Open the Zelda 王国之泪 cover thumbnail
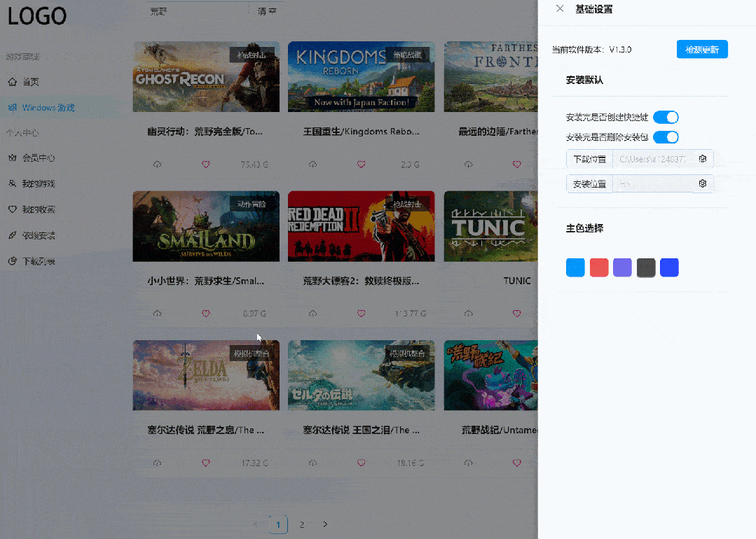The width and height of the screenshot is (756, 539). (361, 376)
